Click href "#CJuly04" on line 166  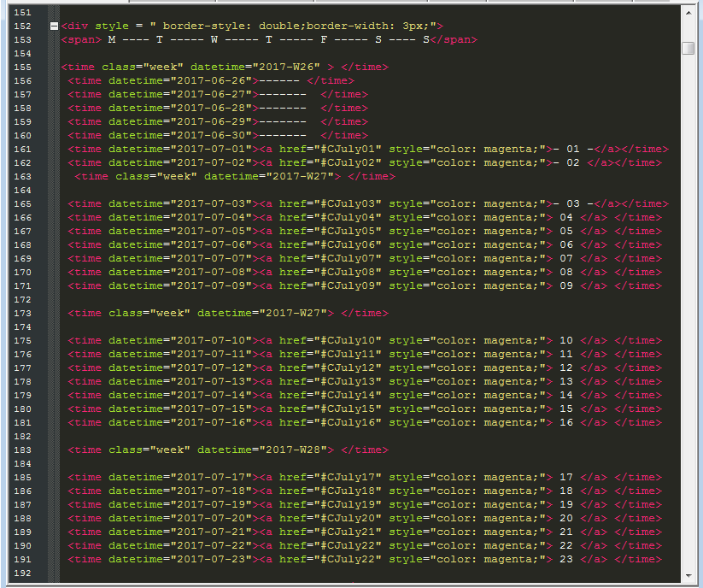click(x=348, y=218)
